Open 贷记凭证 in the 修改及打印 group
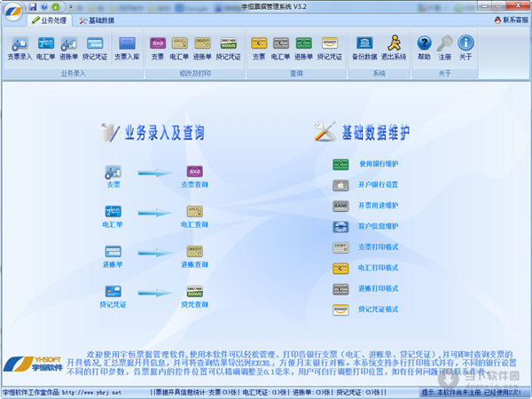Screen dimensions: 532x399 point(229,49)
